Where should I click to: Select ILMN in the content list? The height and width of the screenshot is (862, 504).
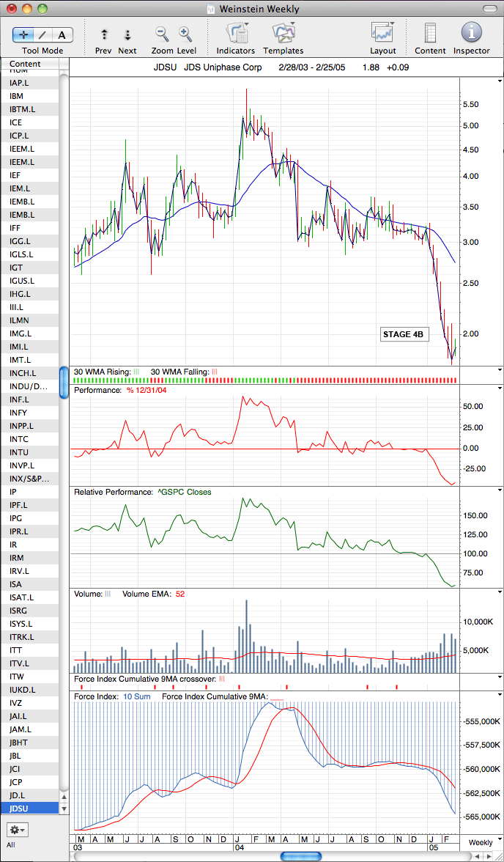(x=29, y=320)
